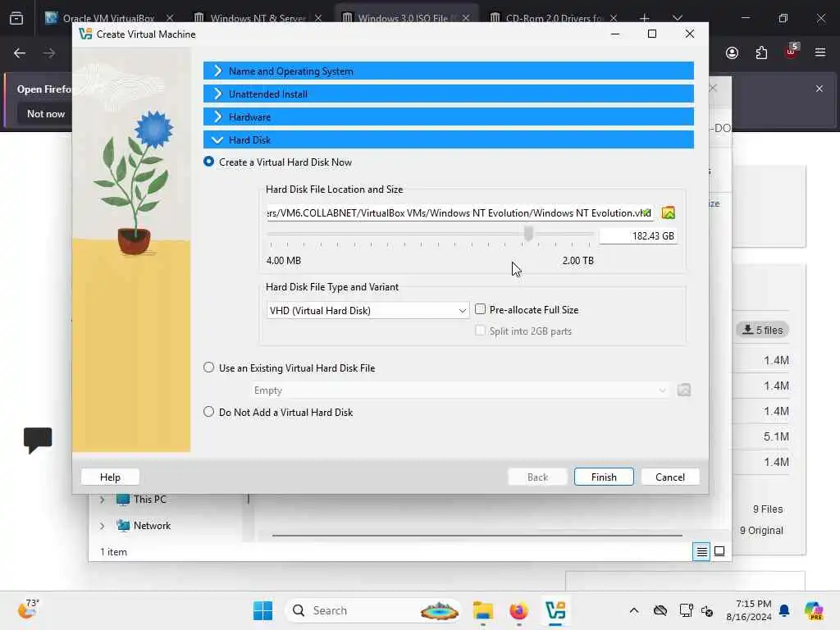Click the uBlock extension icon with badge 5
The width and height of the screenshot is (840, 630).
point(792,52)
